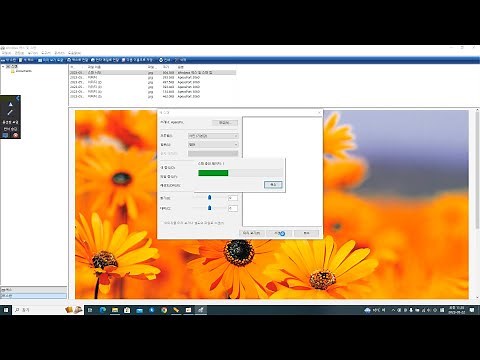Image resolution: width=480 pixels, height=360 pixels.
Task: Click the pencil icon on the recorder widget
Action: (x=10, y=113)
